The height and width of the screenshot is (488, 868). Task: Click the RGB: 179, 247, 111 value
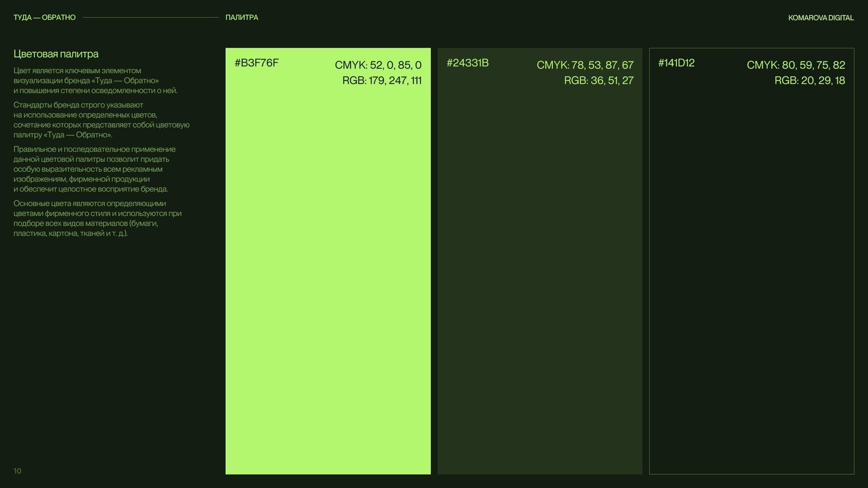pyautogui.click(x=382, y=81)
